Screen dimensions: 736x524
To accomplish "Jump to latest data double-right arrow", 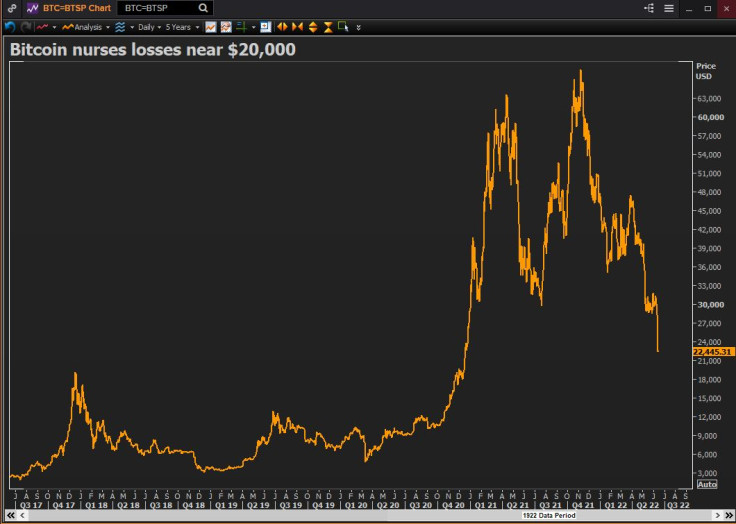I will (x=728, y=516).
